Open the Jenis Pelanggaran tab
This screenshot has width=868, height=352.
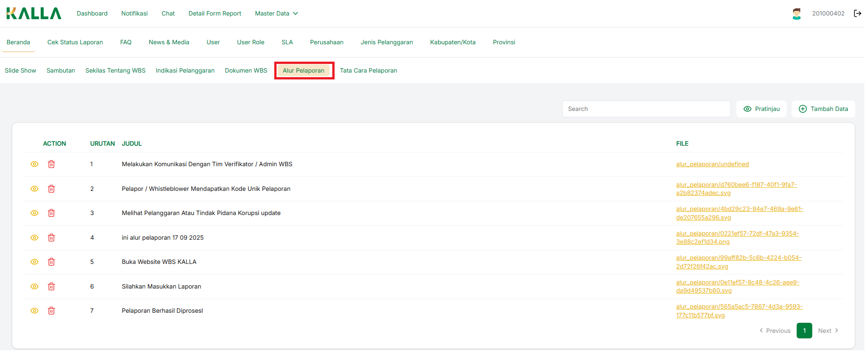tap(386, 42)
